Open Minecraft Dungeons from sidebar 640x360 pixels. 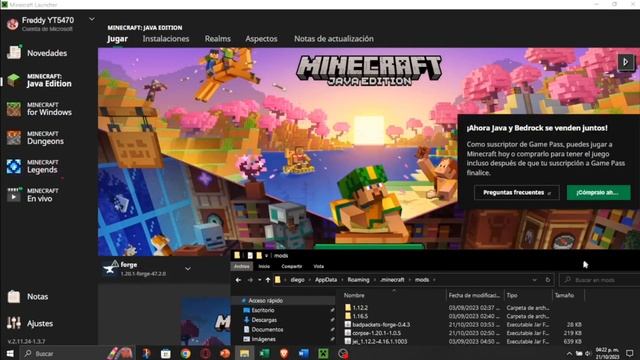tap(36, 138)
